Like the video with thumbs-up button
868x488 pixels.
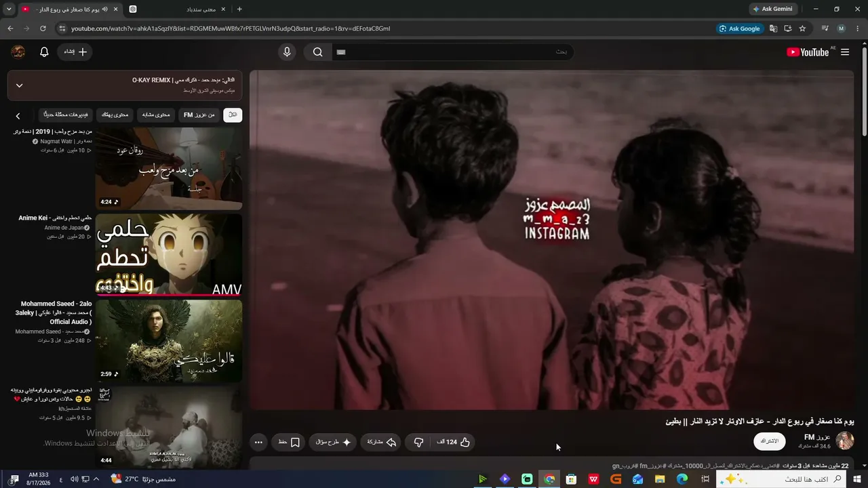pyautogui.click(x=454, y=442)
